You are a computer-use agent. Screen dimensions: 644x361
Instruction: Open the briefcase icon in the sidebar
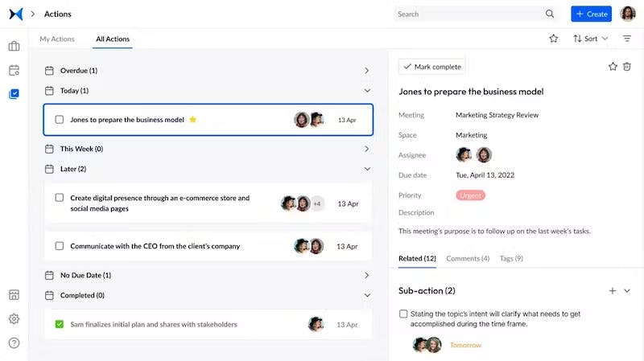pyautogui.click(x=14, y=47)
